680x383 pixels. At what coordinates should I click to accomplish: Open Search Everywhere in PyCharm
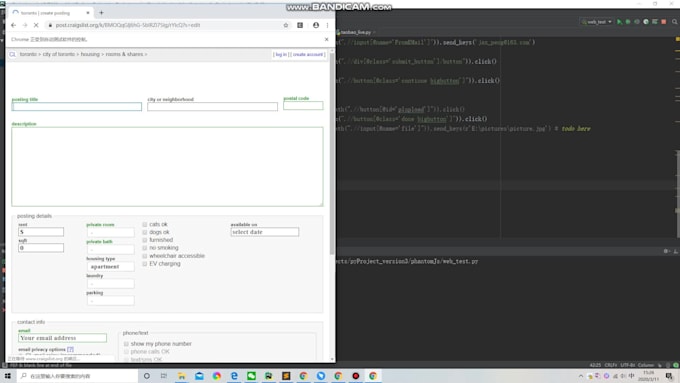675,22
